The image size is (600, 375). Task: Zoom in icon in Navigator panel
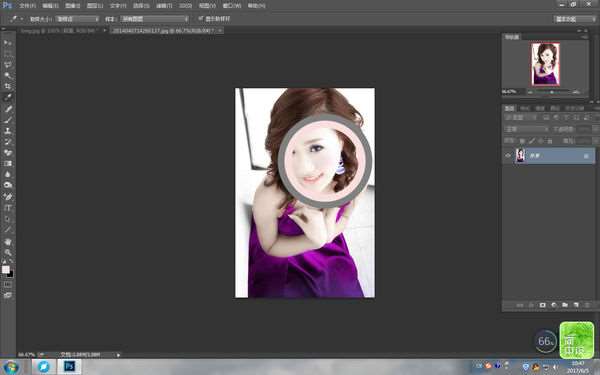coord(576,92)
